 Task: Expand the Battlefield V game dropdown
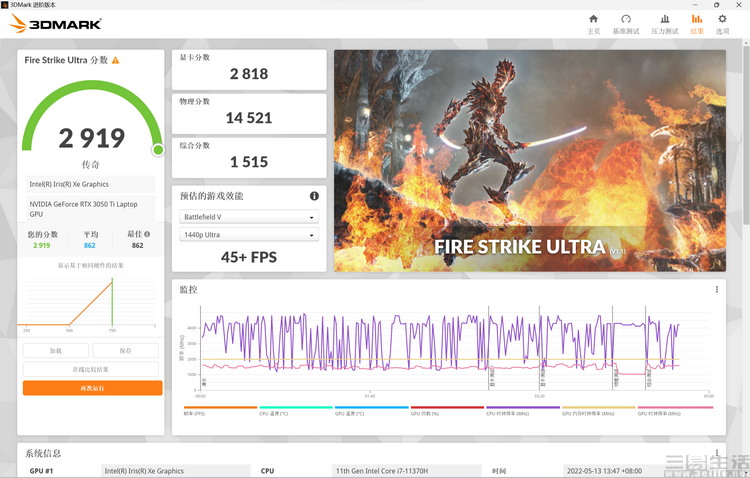click(249, 217)
